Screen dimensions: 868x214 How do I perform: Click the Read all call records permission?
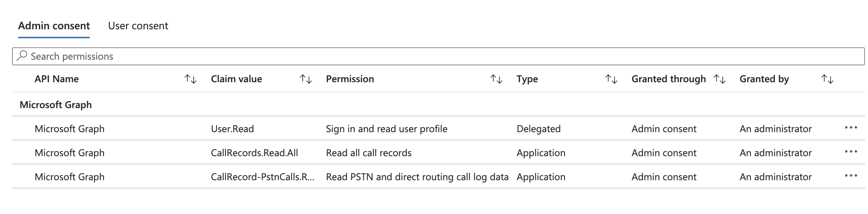tap(369, 153)
